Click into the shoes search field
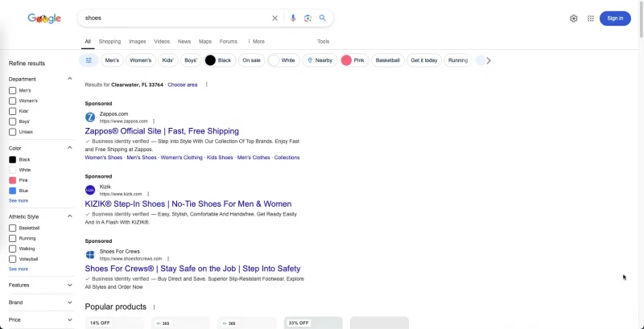Viewport: 644px width, 329px height. [176, 18]
